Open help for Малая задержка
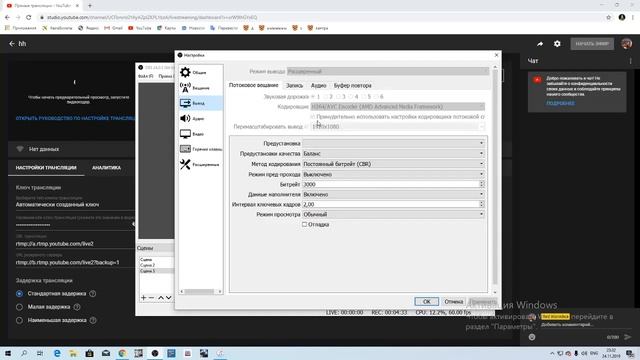The image size is (640, 360). [77, 307]
